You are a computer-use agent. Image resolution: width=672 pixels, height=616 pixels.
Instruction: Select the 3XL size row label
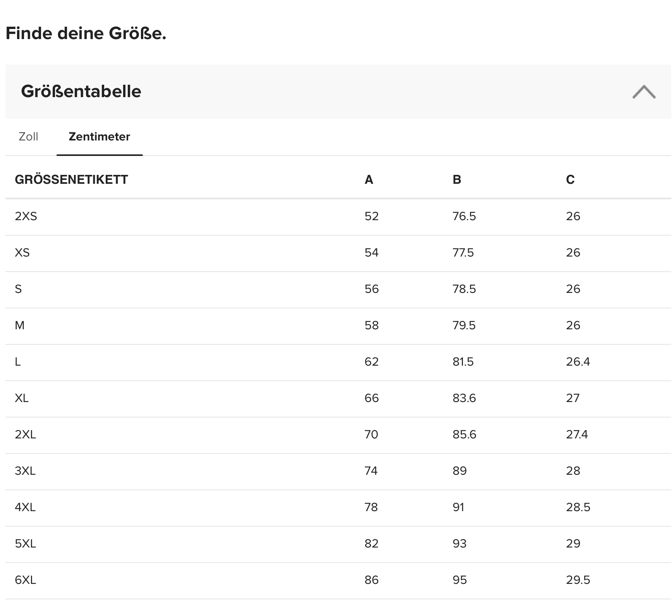pyautogui.click(x=25, y=471)
